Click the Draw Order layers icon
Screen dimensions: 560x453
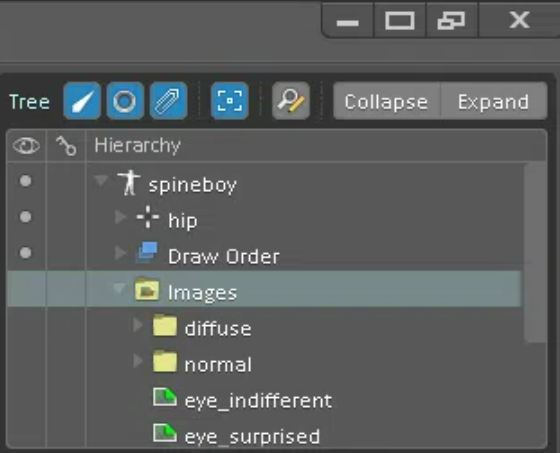[x=147, y=253]
